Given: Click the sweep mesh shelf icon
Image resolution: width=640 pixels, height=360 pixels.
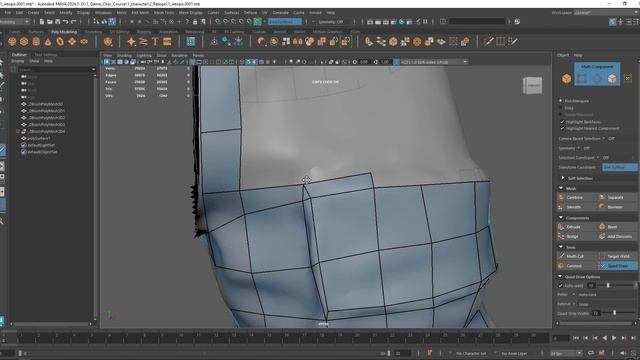Looking at the screenshot, I should coord(143,42).
